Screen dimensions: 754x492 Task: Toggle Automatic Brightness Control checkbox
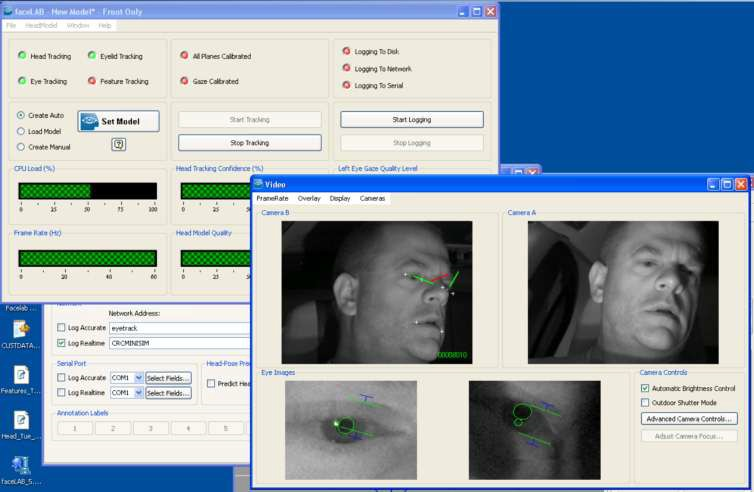pyautogui.click(x=645, y=388)
